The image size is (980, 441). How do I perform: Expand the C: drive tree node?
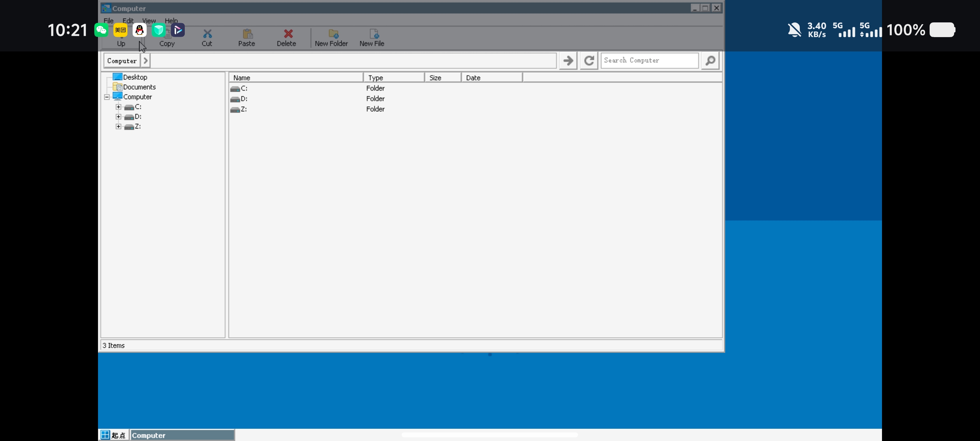coord(118,107)
